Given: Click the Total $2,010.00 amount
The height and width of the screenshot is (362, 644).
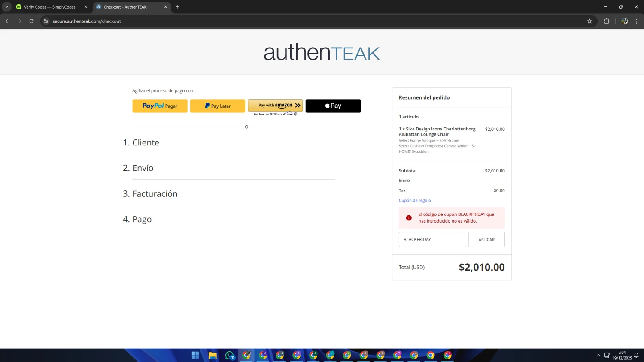Looking at the screenshot, I should (482, 267).
